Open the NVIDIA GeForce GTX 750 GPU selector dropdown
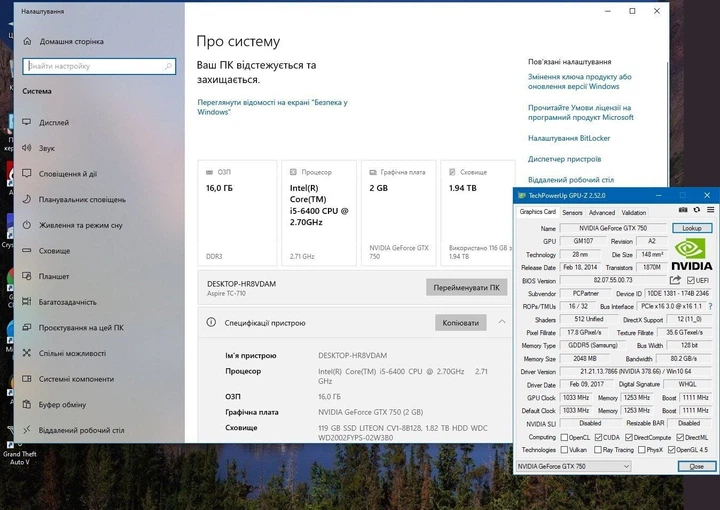Image resolution: width=720 pixels, height=510 pixels. coord(573,466)
